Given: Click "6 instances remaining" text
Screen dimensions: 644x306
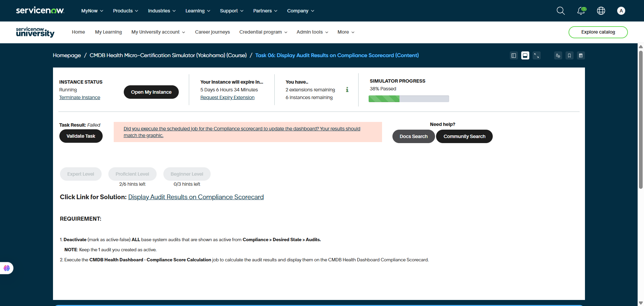Looking at the screenshot, I should point(309,97).
